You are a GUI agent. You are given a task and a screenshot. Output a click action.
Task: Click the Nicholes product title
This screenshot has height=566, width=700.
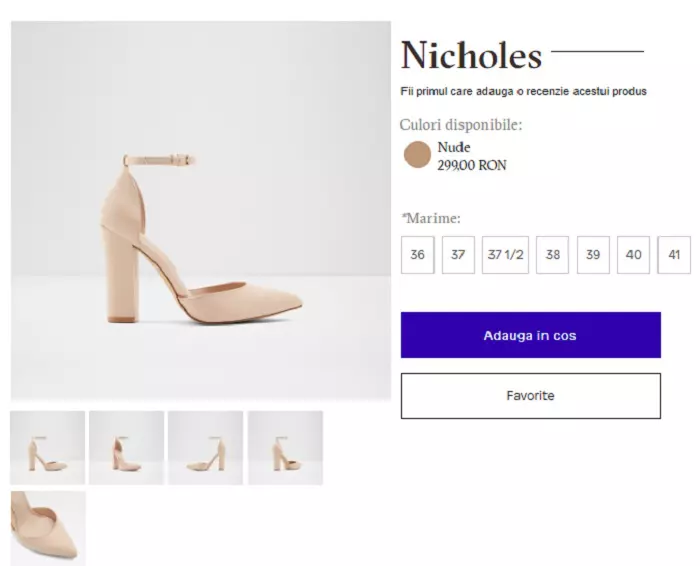click(x=471, y=55)
